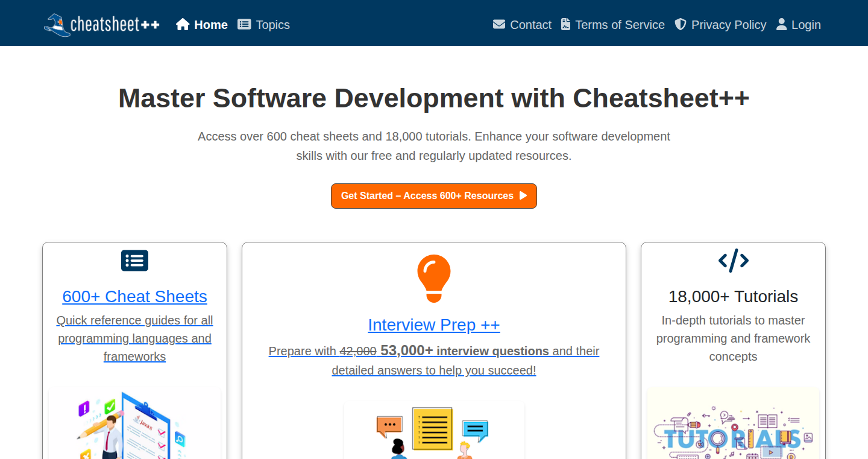Select the Master Software Development with Cheatsheet++ heading
Viewport: 868px width, 459px height.
(x=434, y=98)
